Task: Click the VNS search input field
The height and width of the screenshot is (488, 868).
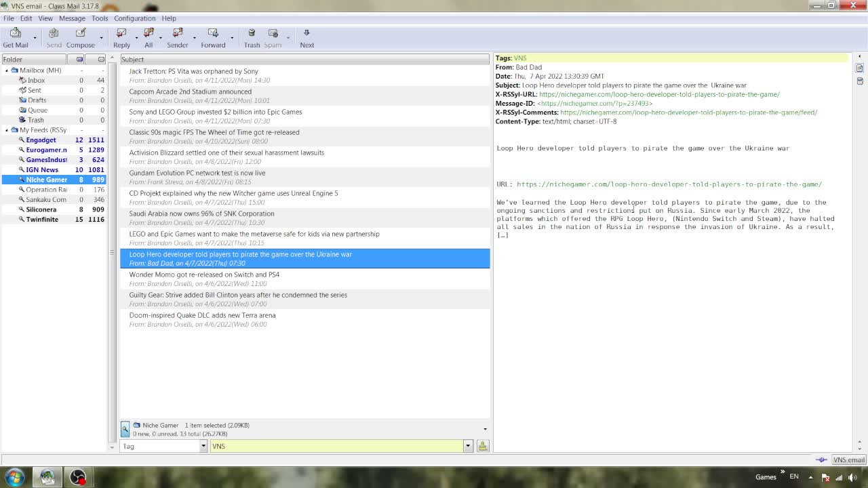Action: click(336, 446)
